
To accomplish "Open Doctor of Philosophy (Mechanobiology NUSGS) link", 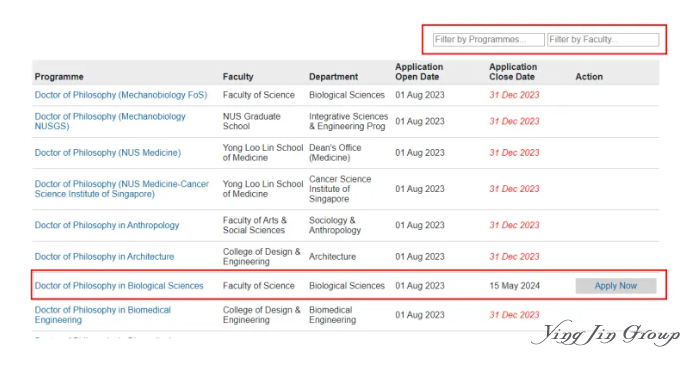I will coord(110,121).
